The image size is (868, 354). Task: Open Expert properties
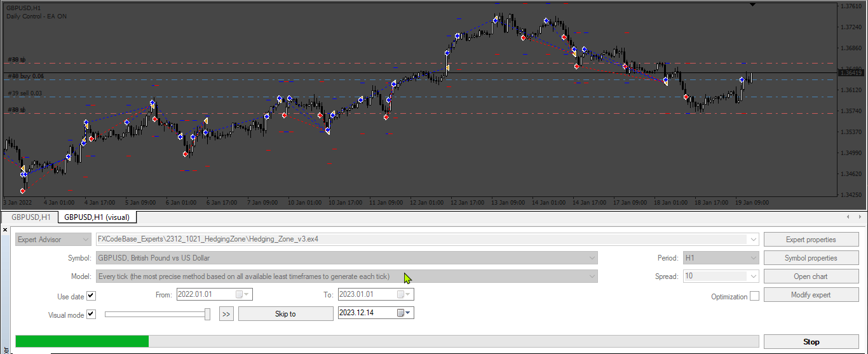pyautogui.click(x=811, y=240)
